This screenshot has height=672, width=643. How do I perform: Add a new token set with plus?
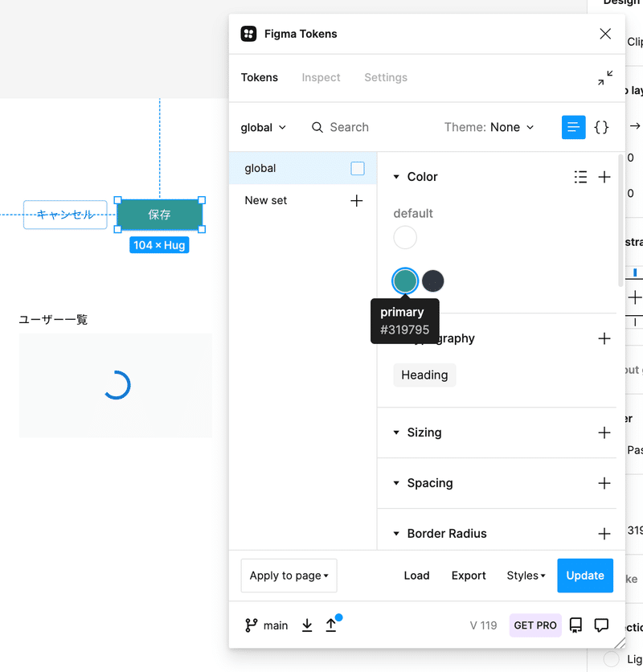coord(356,201)
